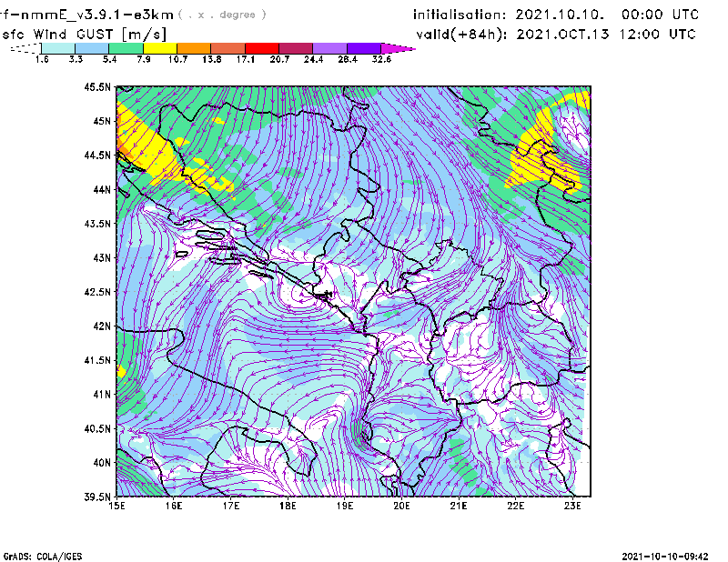Click the 44.5N latitude label
The width and height of the screenshot is (728, 562).
tap(97, 156)
